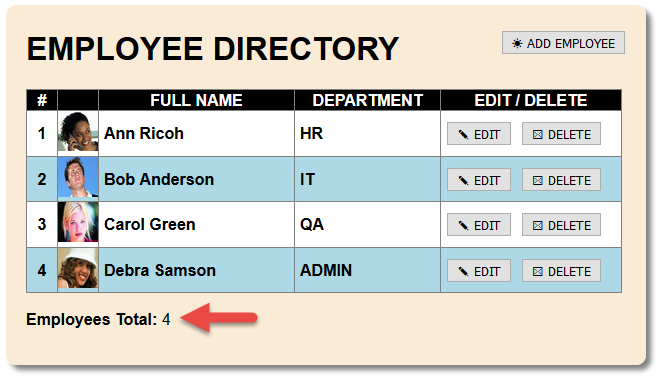The image size is (664, 385).
Task: Click the ADMIN department cell
Action: click(x=368, y=270)
